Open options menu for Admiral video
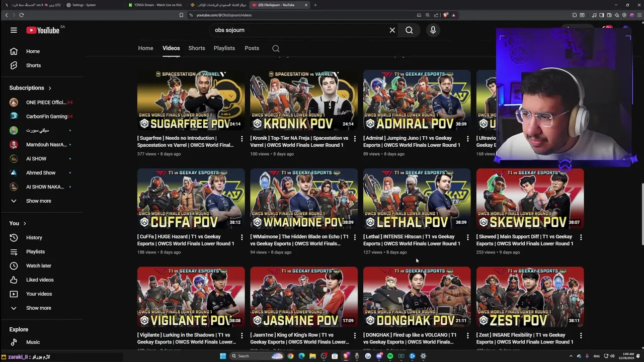The width and height of the screenshot is (644, 362). (x=468, y=138)
